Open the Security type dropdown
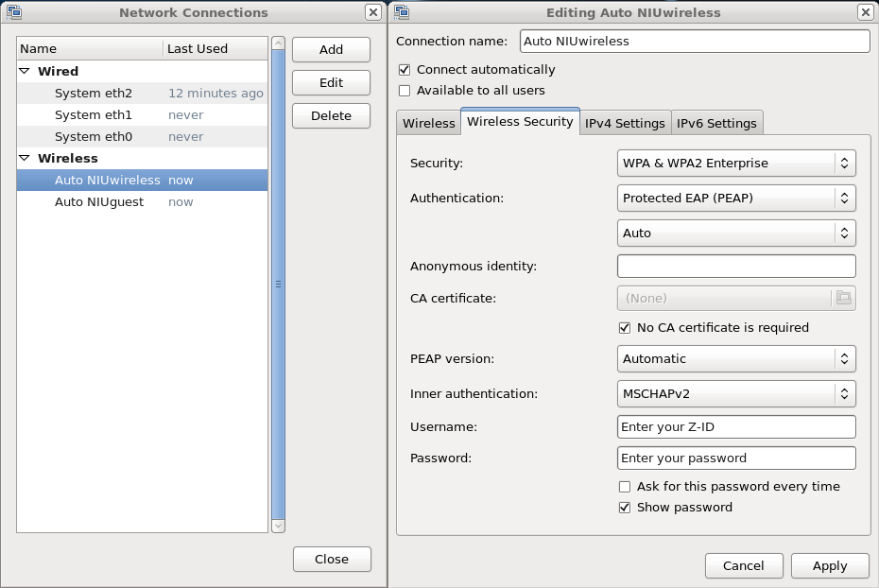The height and width of the screenshot is (588, 879). pos(736,163)
